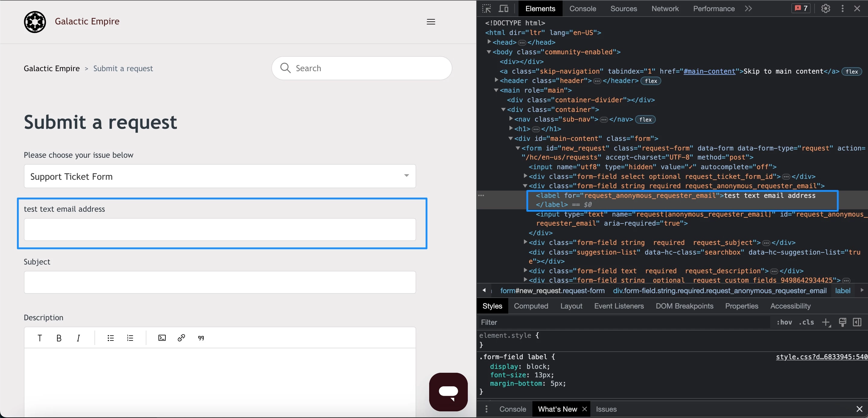The image size is (868, 418).
Task: Click the block quote icon
Action: (201, 338)
